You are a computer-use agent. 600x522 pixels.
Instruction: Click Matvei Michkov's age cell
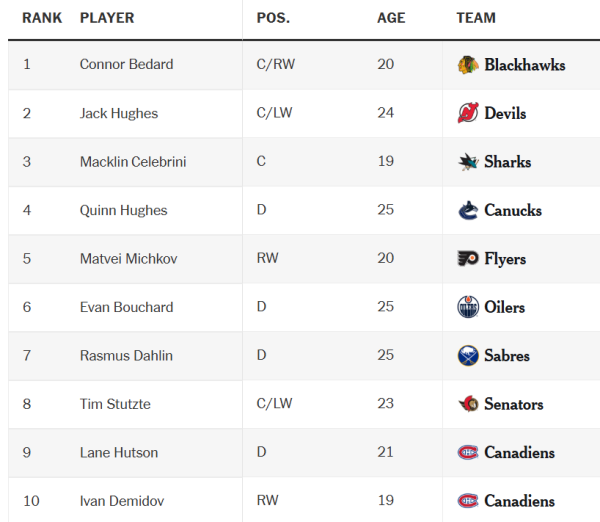pos(385,259)
